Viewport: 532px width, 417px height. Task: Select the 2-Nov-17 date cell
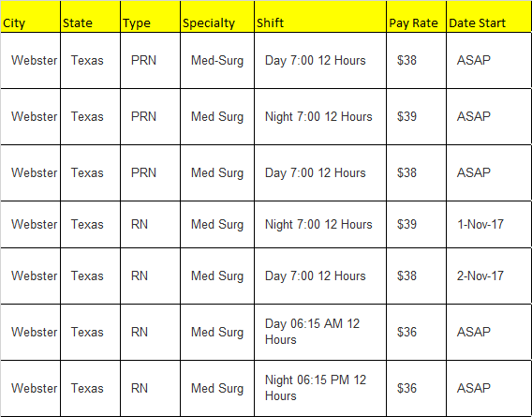[x=489, y=276]
